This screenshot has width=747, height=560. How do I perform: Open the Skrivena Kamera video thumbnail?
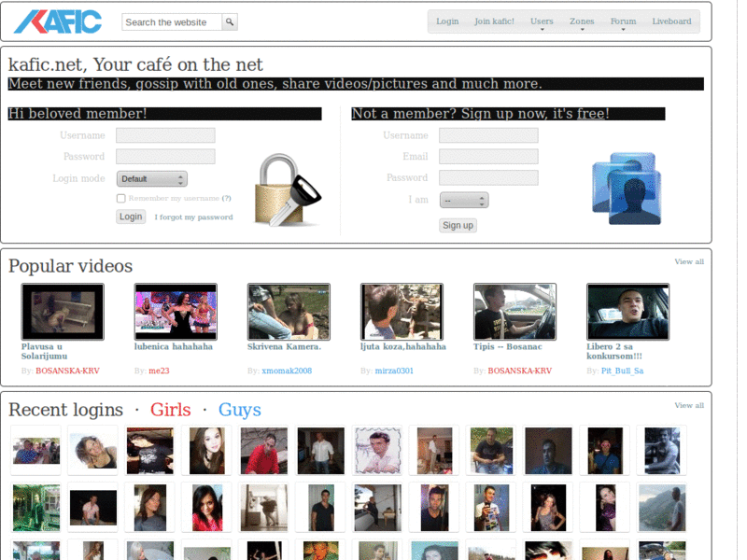pos(289,312)
